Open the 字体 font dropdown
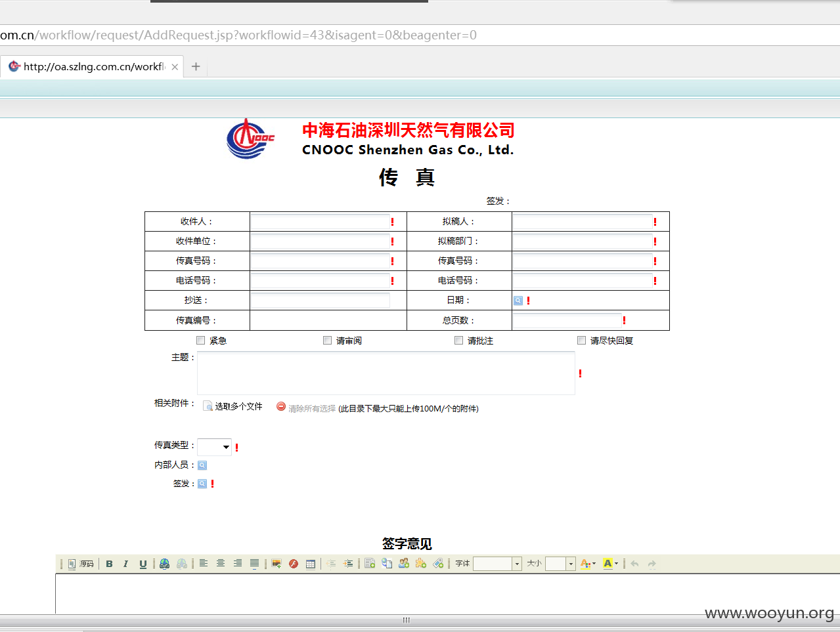This screenshot has width=840, height=632. [x=497, y=564]
